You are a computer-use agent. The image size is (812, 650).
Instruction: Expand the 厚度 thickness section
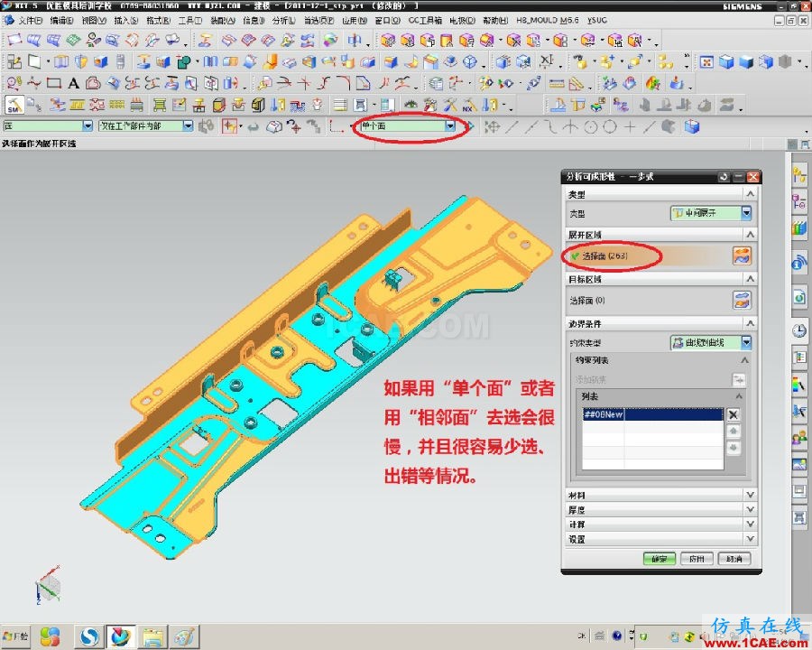click(x=750, y=509)
